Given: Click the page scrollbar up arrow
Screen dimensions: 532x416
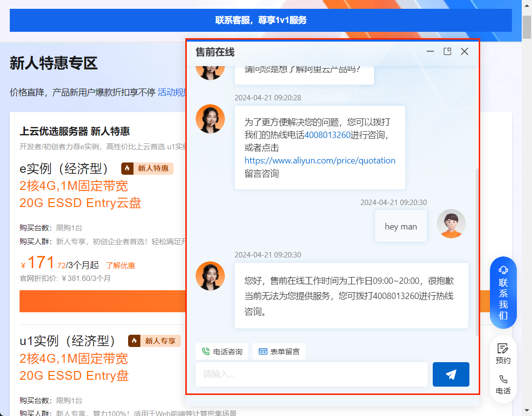Looking at the screenshot, I should (x=527, y=6).
